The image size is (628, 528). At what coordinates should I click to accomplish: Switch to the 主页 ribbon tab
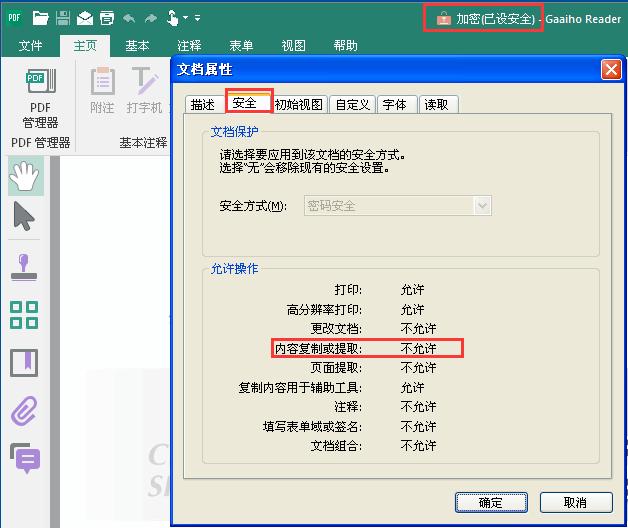(x=85, y=46)
